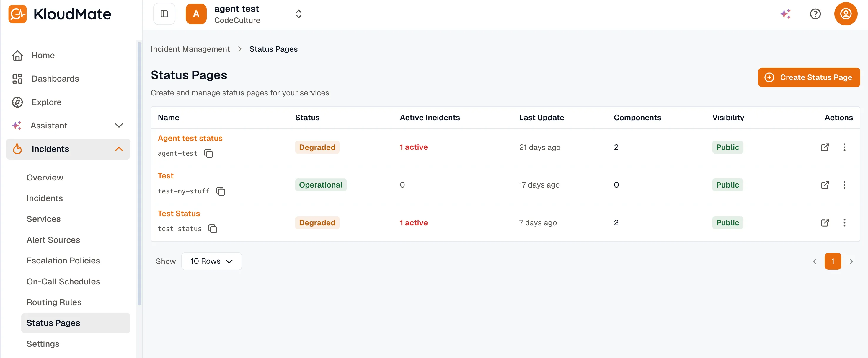Open more actions for Test Status row
This screenshot has height=358, width=868.
coord(844,222)
